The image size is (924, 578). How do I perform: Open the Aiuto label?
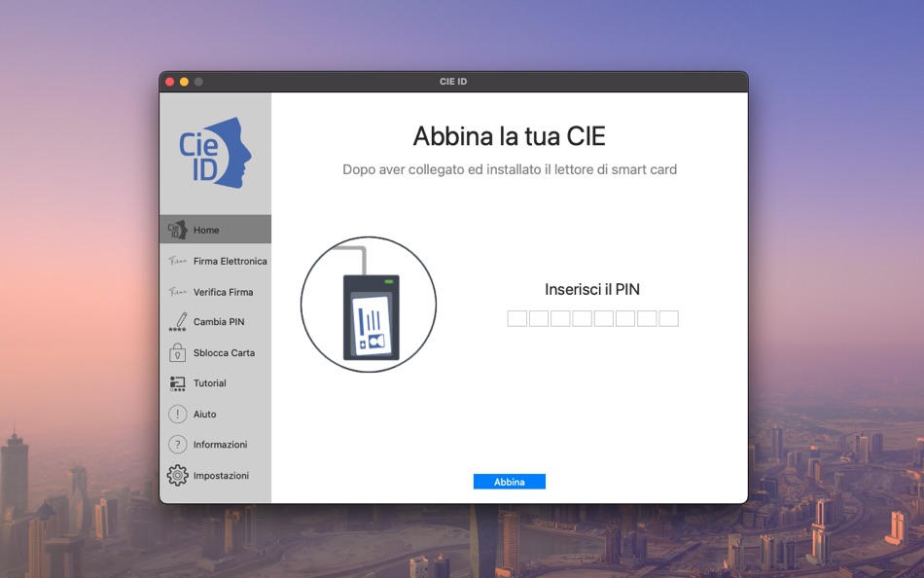pos(204,414)
